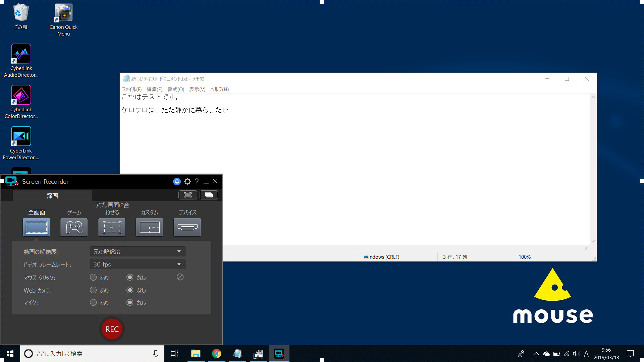Select デバイス recording mode icon
This screenshot has width=644, height=362.
(x=187, y=227)
